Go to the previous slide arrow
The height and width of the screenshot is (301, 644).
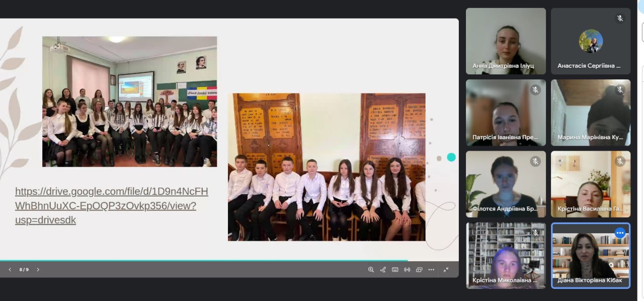10,269
